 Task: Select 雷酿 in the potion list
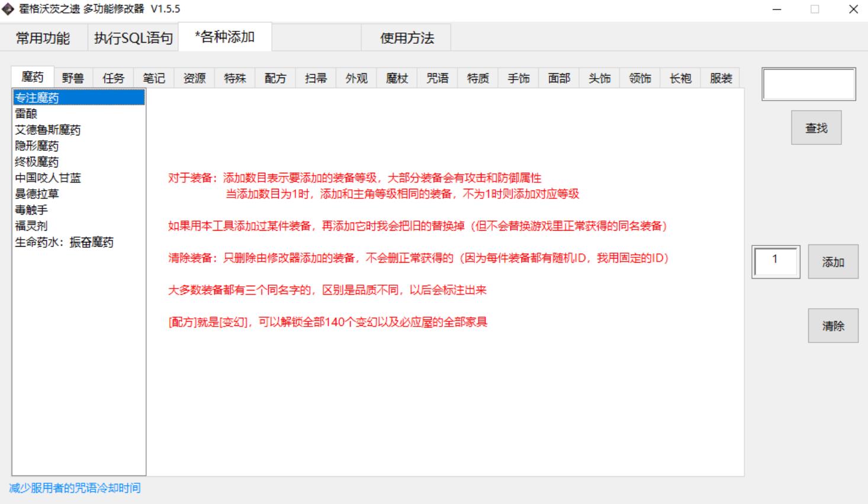click(26, 114)
